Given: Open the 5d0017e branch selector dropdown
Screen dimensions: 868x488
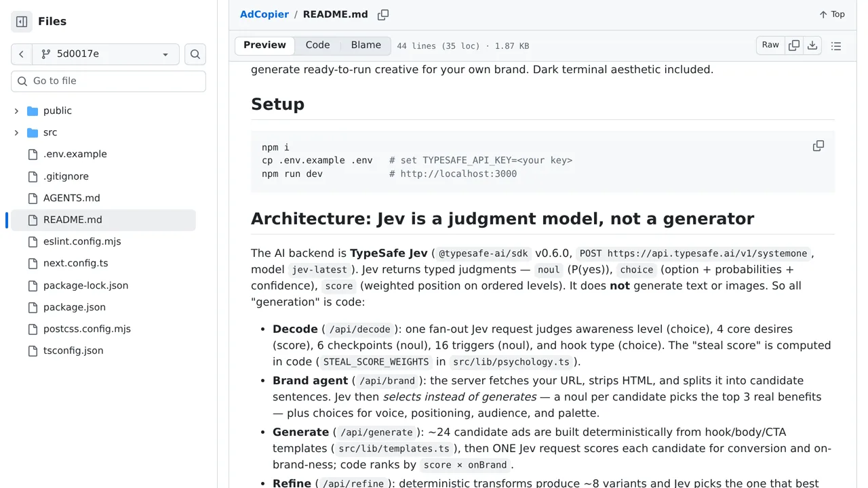Looking at the screenshot, I should (x=106, y=54).
